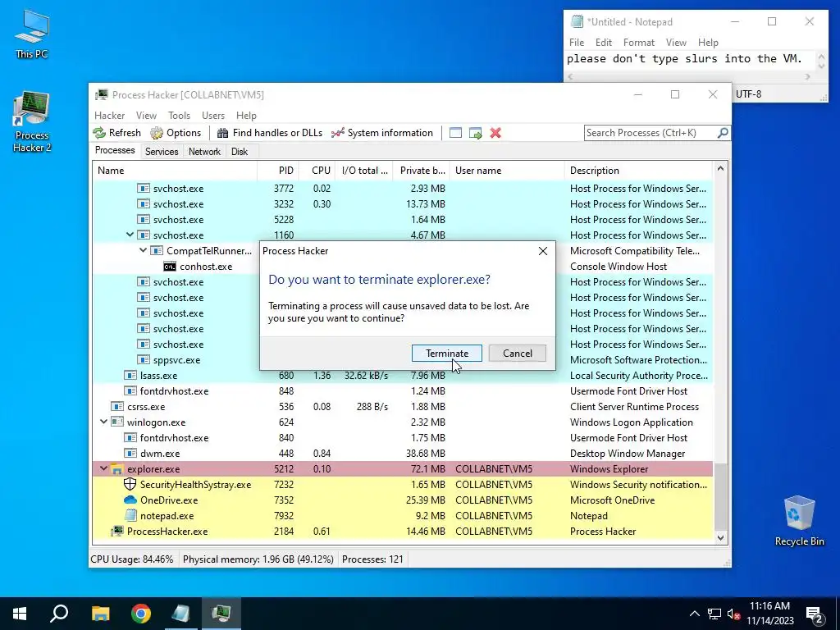Select the ProcessHacker.exe process icon

click(116, 531)
